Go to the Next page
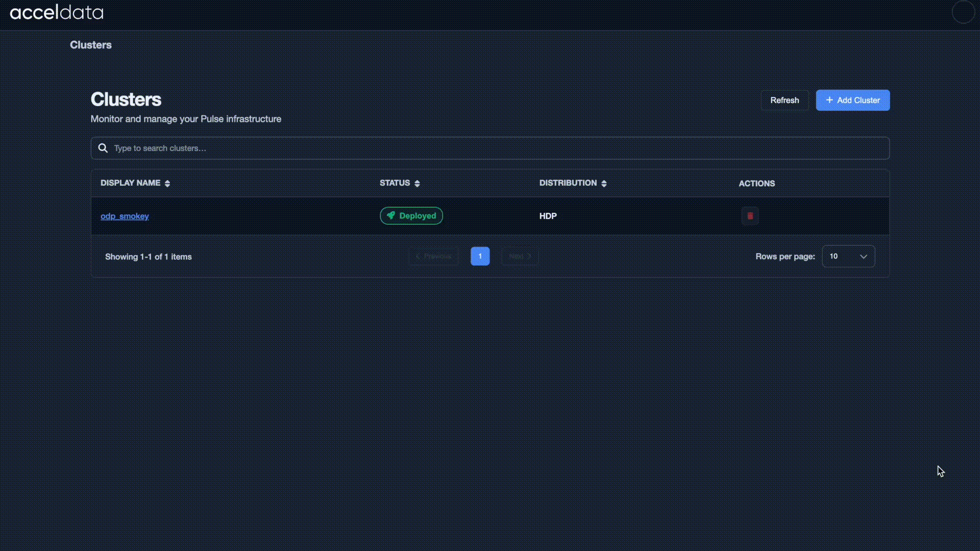Screen dimensions: 980x551 [520, 256]
